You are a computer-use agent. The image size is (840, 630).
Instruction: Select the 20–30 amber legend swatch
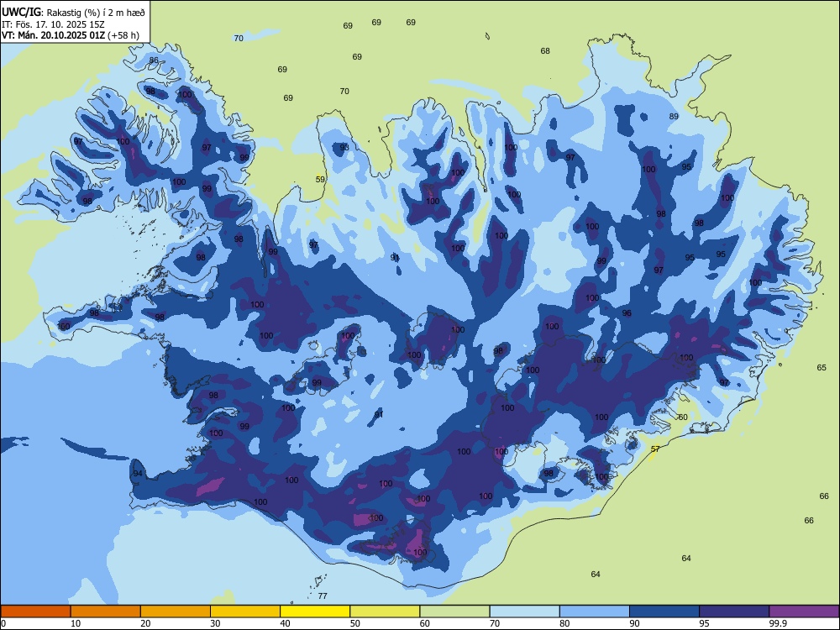point(176,612)
